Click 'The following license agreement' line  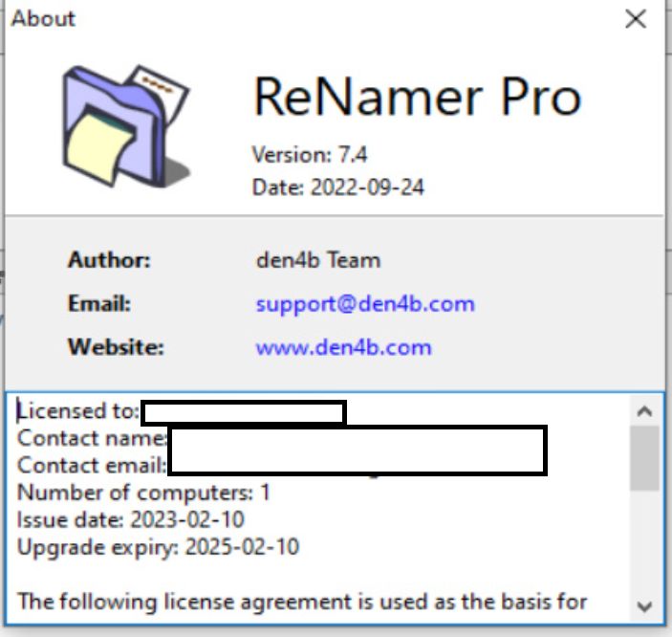pos(302,602)
